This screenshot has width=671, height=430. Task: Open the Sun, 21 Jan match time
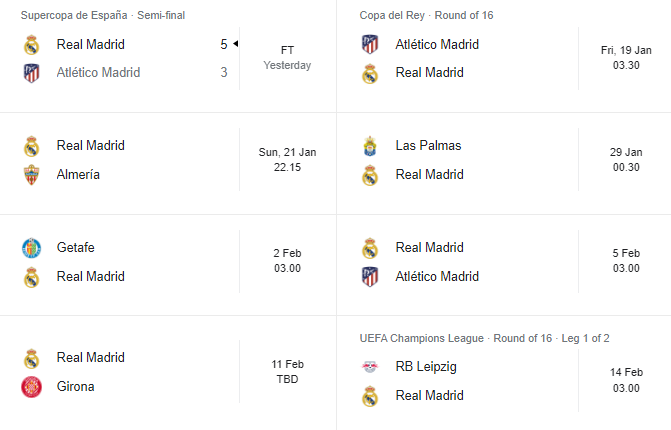pos(287,160)
